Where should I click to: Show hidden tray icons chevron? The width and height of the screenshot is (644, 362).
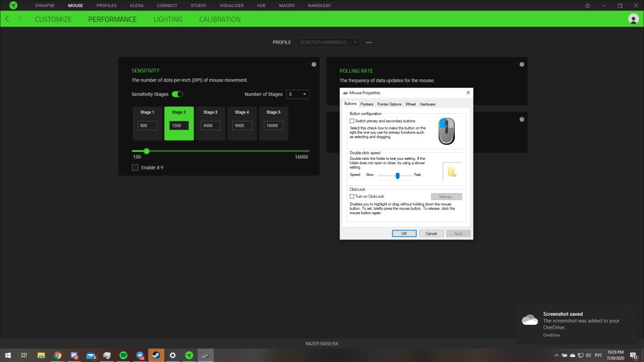click(557, 355)
